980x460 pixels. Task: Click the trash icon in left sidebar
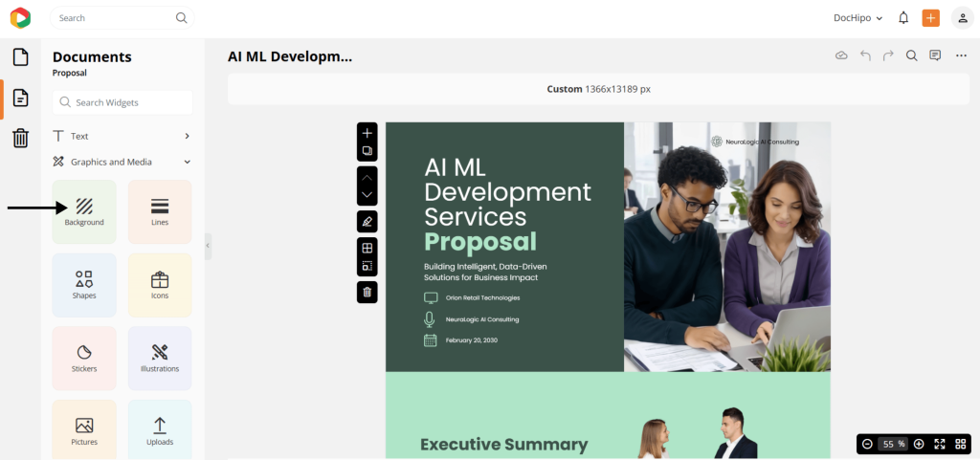(20, 139)
